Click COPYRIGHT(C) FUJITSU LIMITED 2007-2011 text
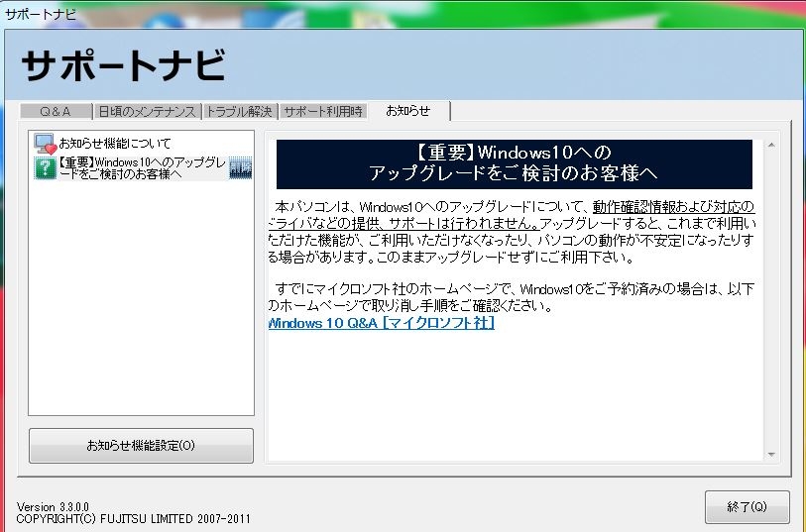806x532 pixels. pos(133,519)
